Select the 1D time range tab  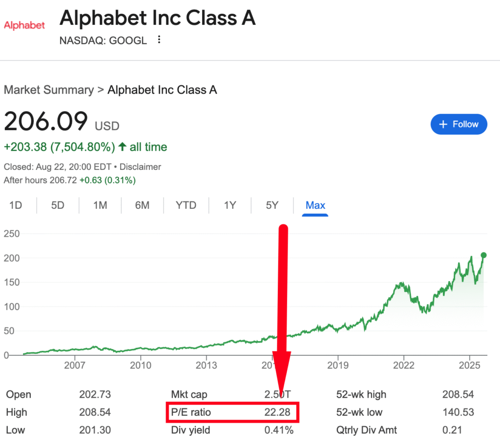(x=16, y=205)
